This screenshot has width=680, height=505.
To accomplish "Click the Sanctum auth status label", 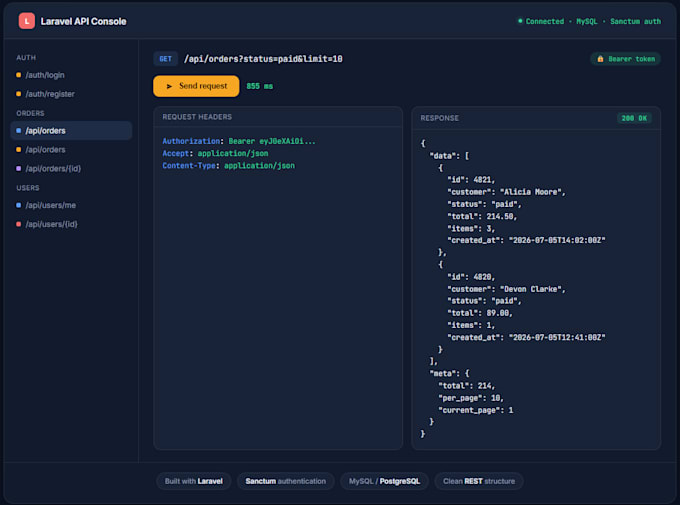I will [635, 21].
